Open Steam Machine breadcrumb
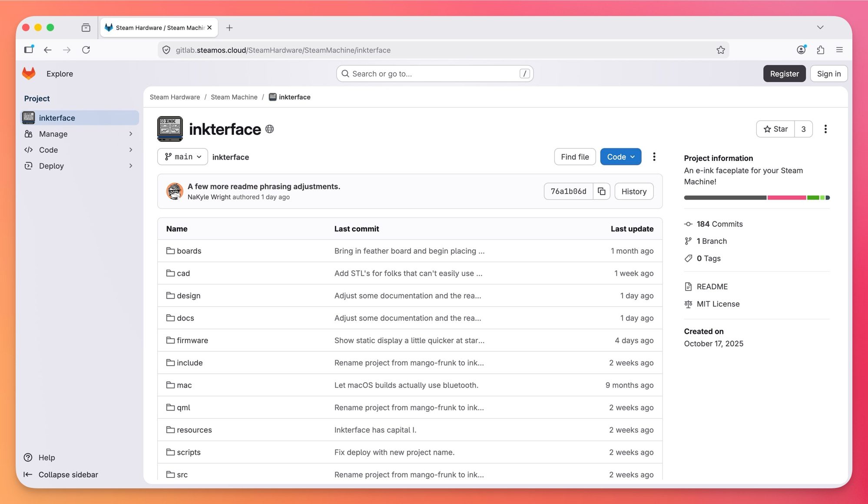The height and width of the screenshot is (504, 868). tap(234, 97)
